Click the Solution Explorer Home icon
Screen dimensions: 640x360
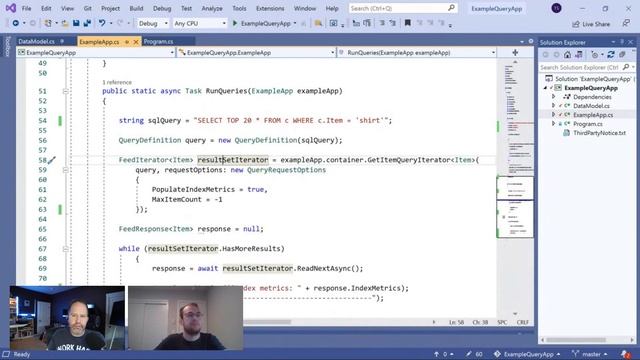pyautogui.click(x=567, y=55)
